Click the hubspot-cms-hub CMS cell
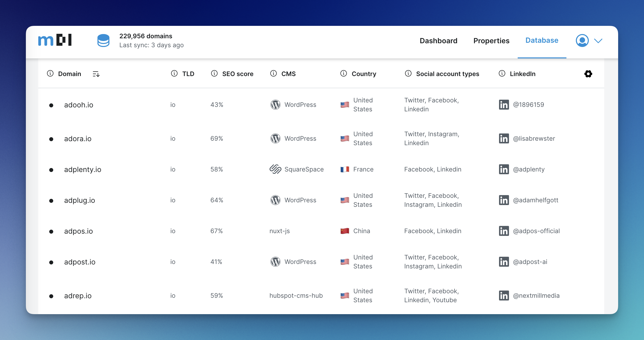Screen dimensions: 644x340 point(296,296)
